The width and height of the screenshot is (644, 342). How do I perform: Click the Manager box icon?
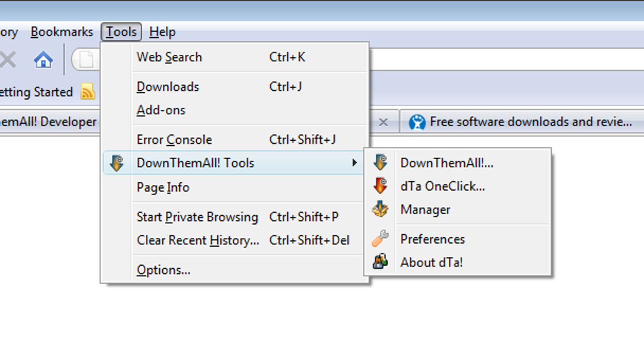pyautogui.click(x=380, y=209)
